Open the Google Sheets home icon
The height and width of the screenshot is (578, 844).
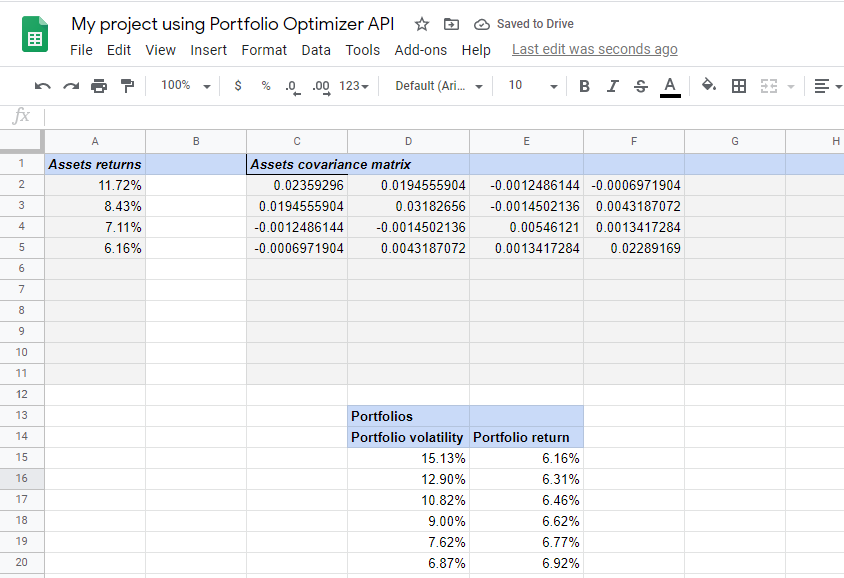click(35, 34)
